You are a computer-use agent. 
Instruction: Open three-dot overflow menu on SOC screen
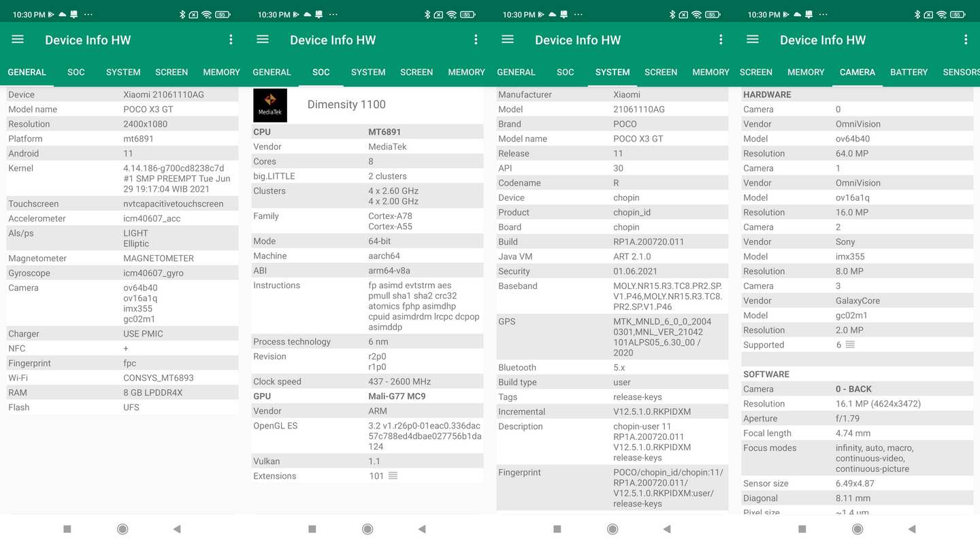476,39
